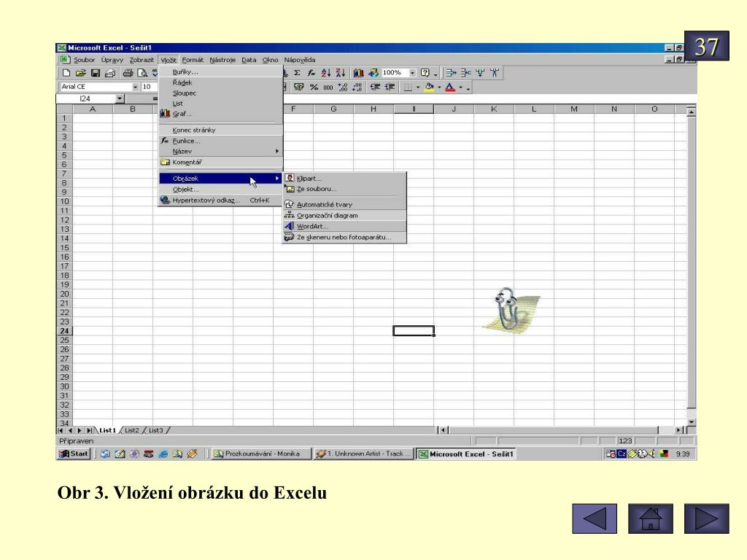This screenshot has height=560, width=747.
Task: Choose Sloupec in Vložit menu
Action: [x=220, y=93]
